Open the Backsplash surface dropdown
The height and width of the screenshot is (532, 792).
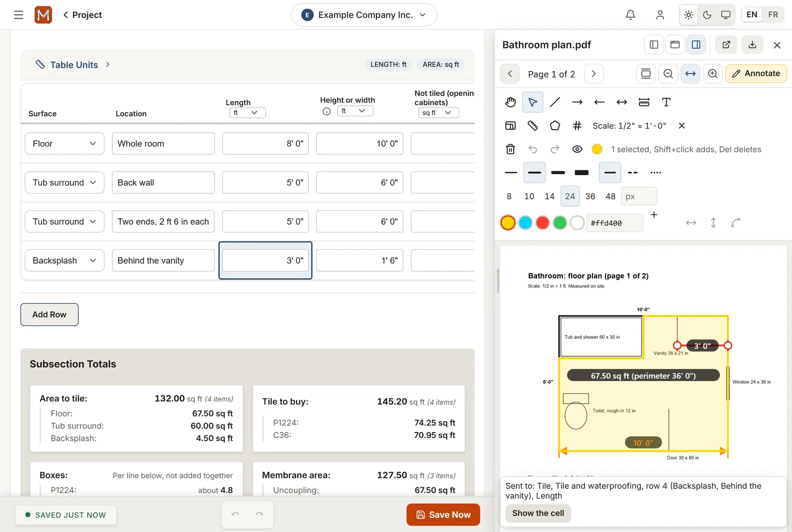pos(64,261)
